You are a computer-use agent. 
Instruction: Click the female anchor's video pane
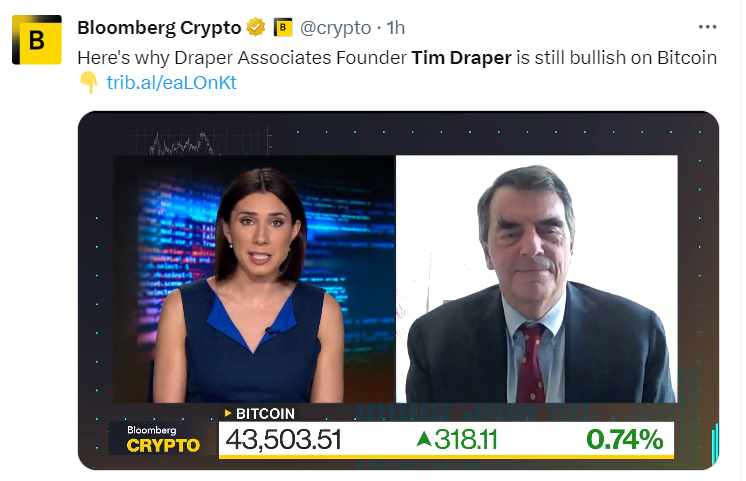(x=254, y=279)
